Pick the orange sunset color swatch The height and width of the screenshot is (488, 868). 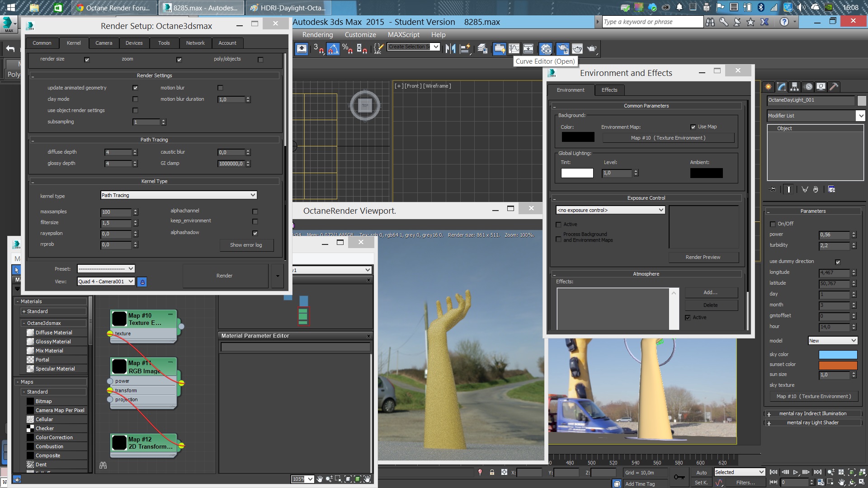(x=838, y=365)
